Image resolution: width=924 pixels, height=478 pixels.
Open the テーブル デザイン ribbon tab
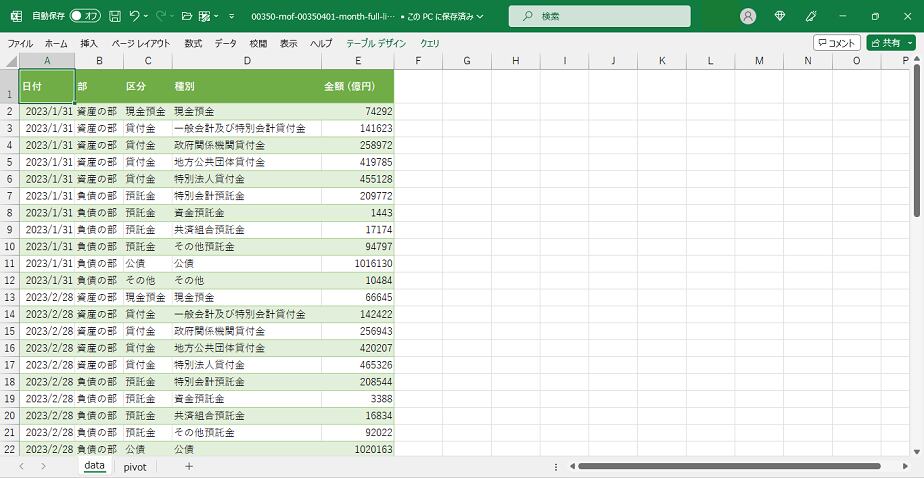376,43
